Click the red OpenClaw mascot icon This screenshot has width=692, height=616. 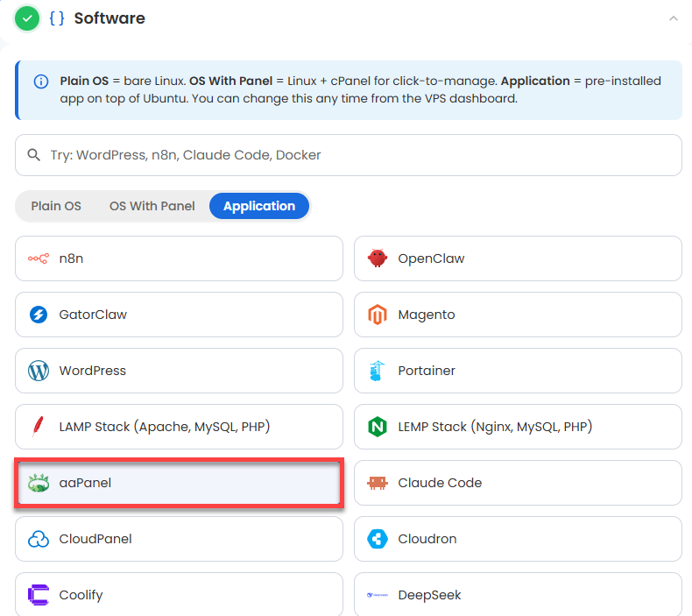378,258
